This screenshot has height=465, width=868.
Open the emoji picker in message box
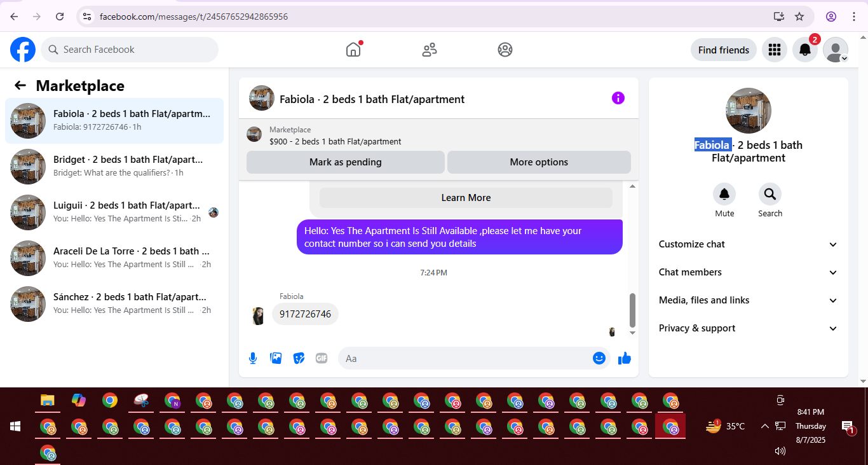click(x=599, y=358)
